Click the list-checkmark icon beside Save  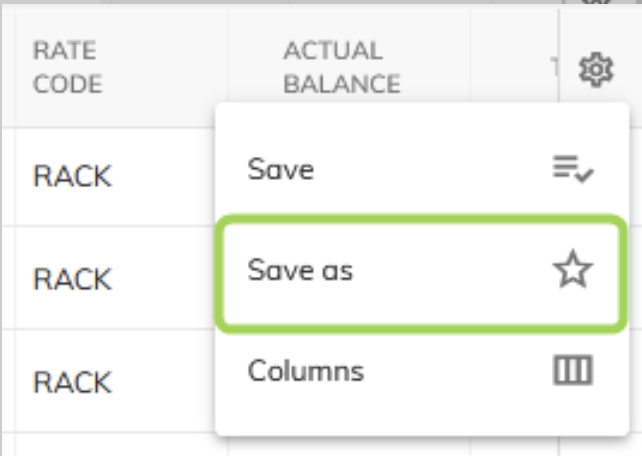(573, 170)
